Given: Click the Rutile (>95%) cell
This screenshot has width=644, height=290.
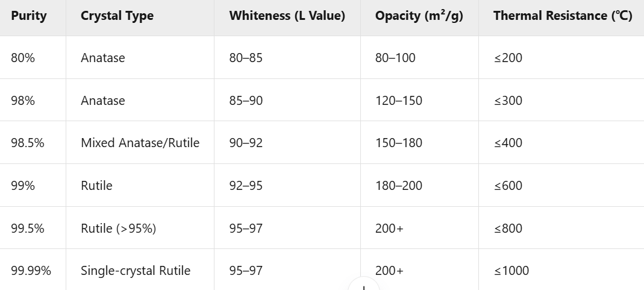Looking at the screenshot, I should pos(118,229).
